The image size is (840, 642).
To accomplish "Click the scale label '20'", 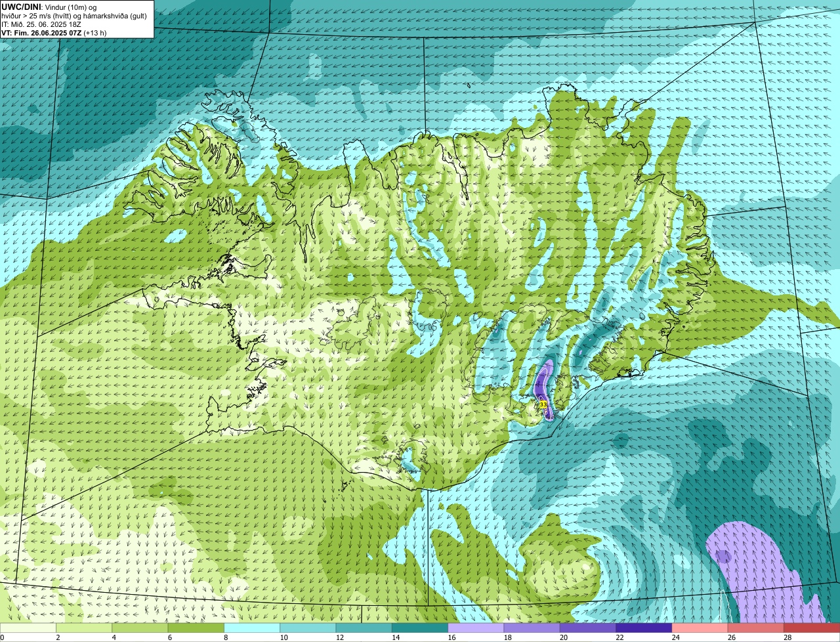I will (562, 637).
